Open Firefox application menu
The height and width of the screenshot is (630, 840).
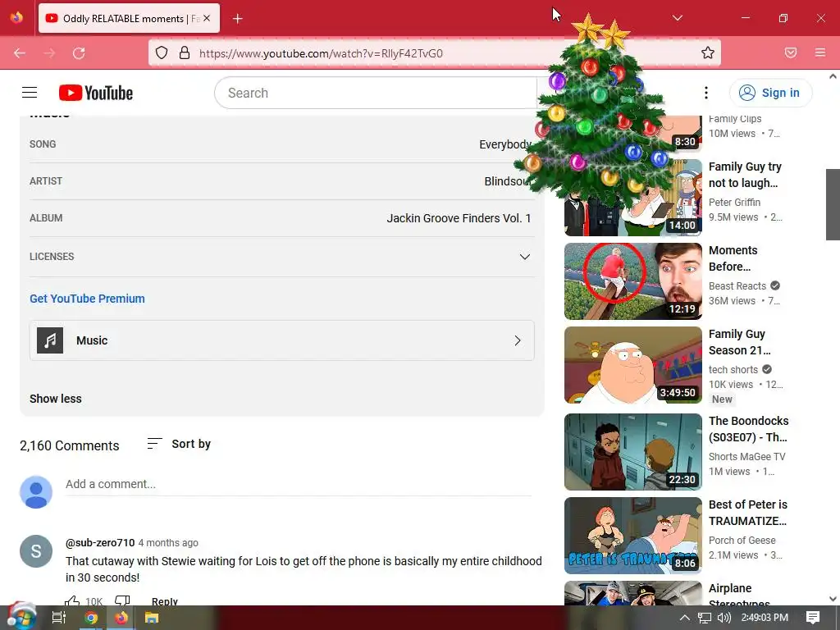coord(820,52)
